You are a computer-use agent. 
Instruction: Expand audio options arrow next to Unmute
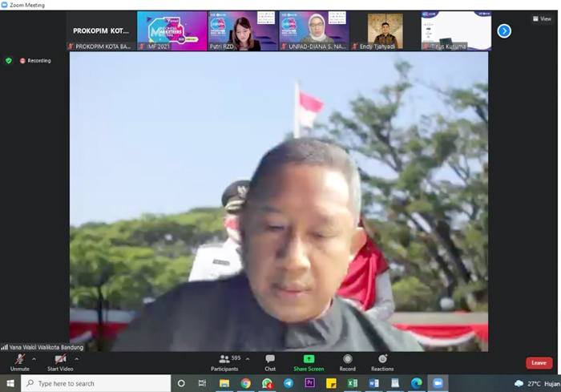click(x=35, y=358)
